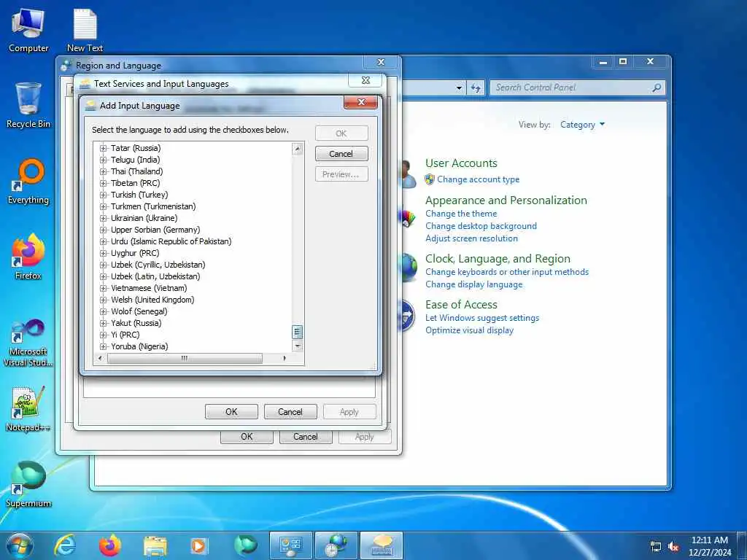Select Uzbek (Cyrillic, Uzbekistan) entry
Image resolution: width=747 pixels, height=560 pixels.
(x=158, y=265)
